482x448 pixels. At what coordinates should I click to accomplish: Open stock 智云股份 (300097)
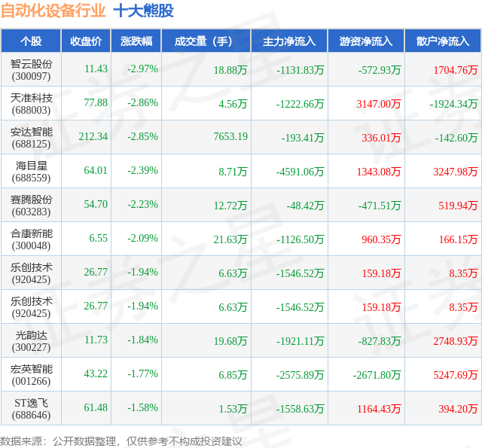click(31, 70)
